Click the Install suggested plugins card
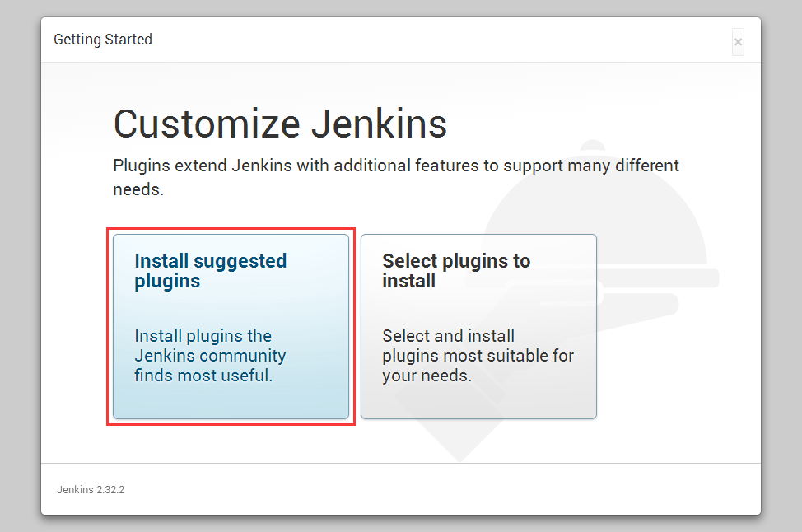This screenshot has height=532, width=802. pyautogui.click(x=231, y=326)
